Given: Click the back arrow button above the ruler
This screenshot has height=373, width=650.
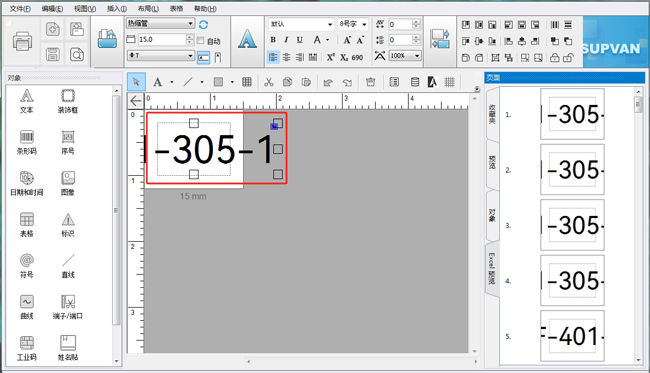Looking at the screenshot, I should click(136, 101).
